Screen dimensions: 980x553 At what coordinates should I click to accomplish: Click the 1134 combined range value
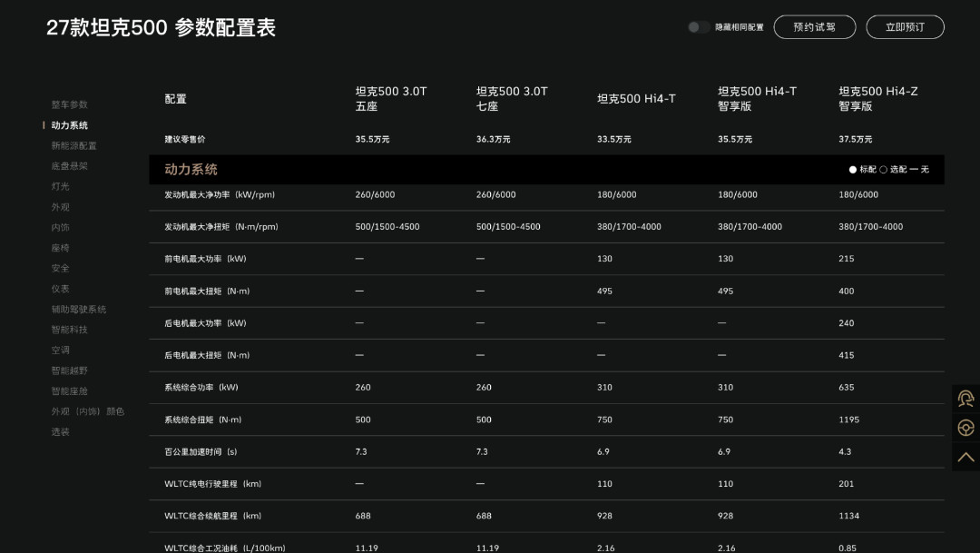pos(848,516)
